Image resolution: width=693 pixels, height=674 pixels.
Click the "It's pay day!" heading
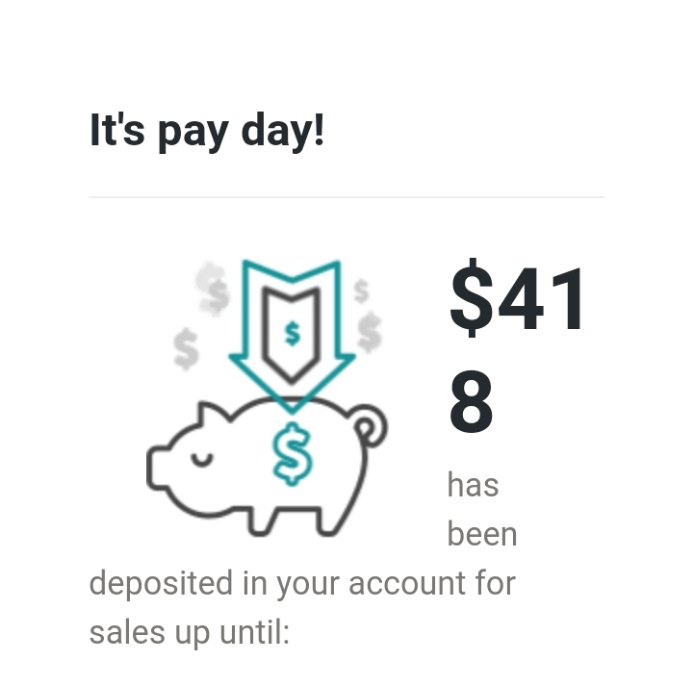[x=207, y=131]
